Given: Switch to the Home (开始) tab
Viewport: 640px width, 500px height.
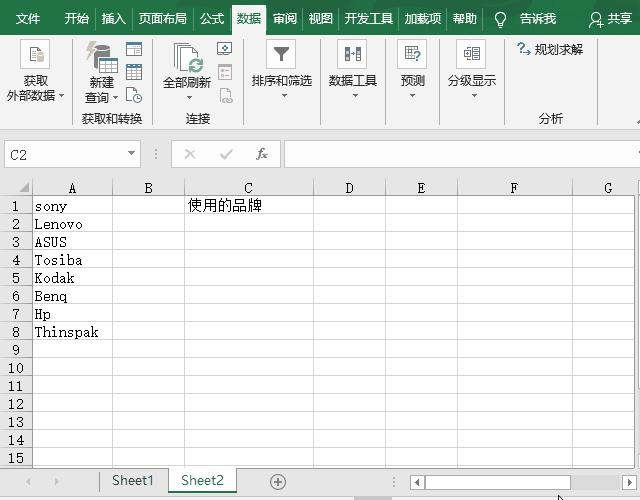Looking at the screenshot, I should 76,19.
